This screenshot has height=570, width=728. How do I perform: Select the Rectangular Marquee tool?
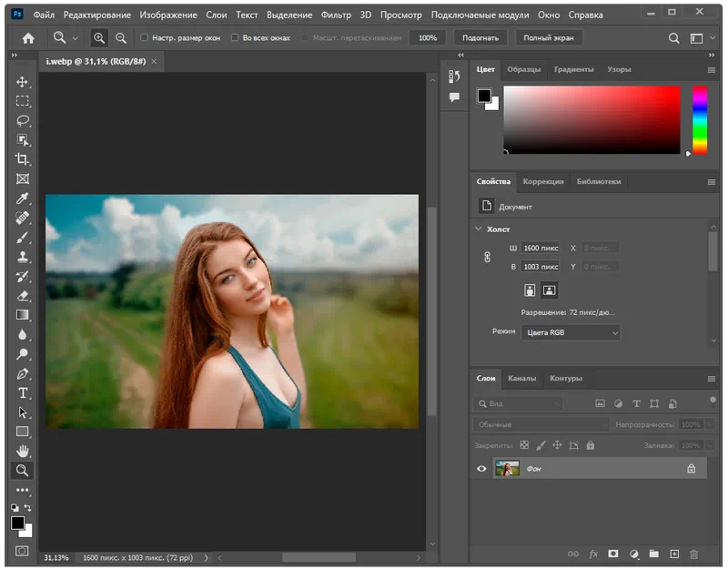click(22, 101)
